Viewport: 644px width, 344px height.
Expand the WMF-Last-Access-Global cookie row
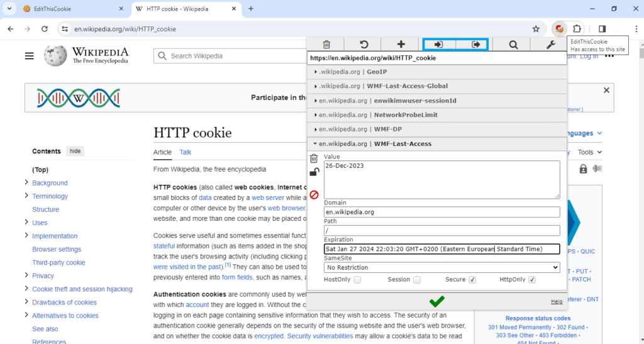(x=437, y=86)
